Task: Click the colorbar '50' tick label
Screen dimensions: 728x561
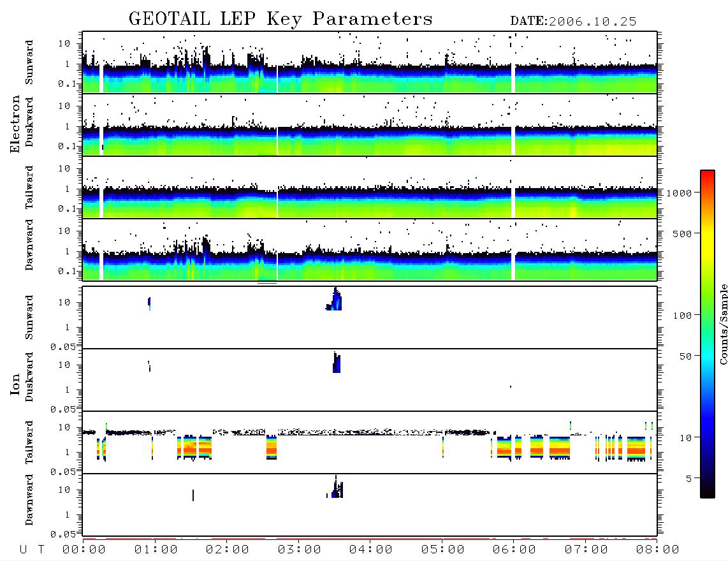Action: coord(685,356)
